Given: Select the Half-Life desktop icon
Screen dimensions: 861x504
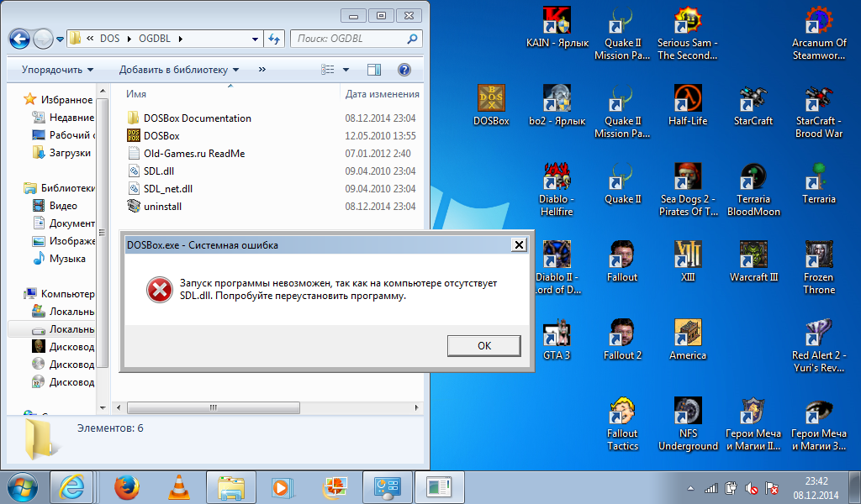Looking at the screenshot, I should point(688,105).
